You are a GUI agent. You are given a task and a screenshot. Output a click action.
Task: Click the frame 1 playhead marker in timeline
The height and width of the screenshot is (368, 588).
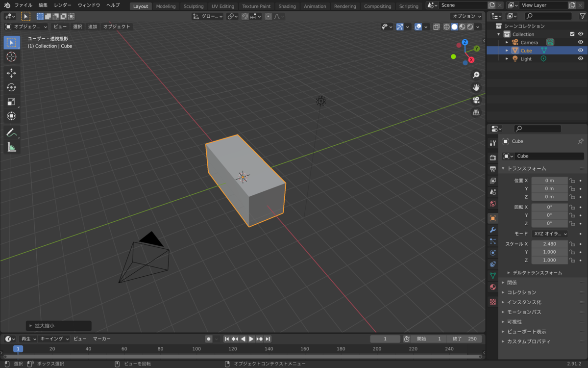click(x=18, y=349)
